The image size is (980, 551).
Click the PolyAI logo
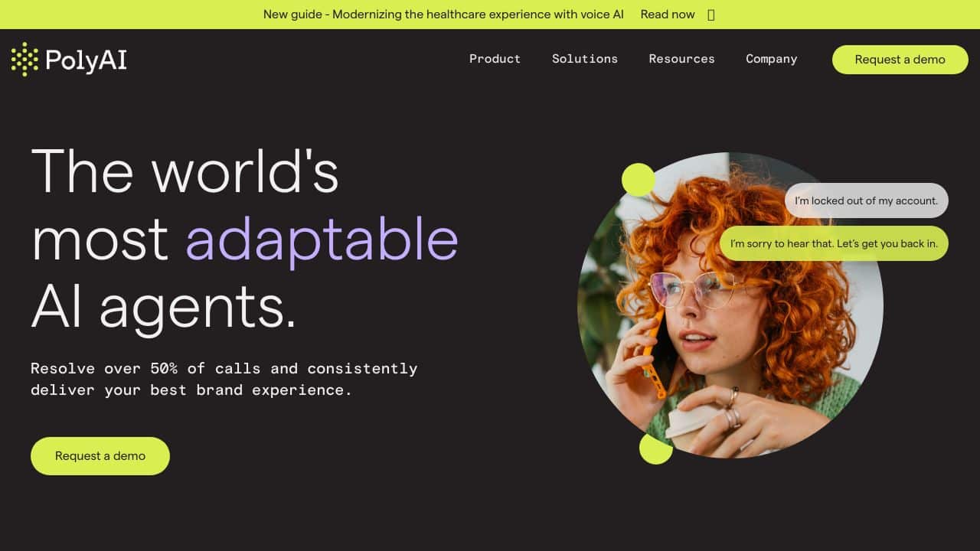point(69,60)
